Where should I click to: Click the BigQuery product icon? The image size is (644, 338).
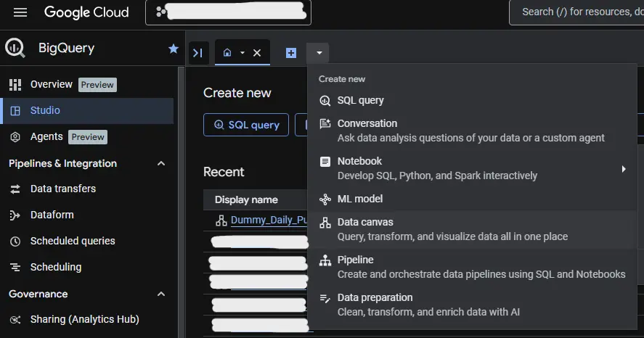[15, 48]
